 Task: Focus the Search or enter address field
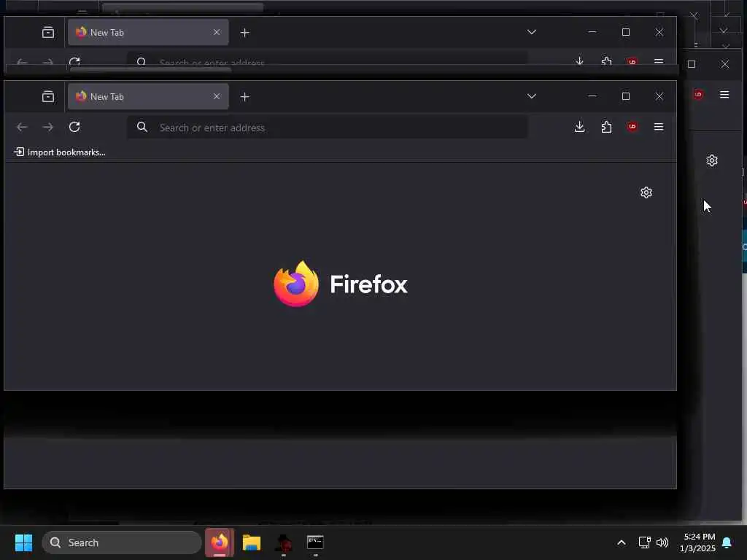[328, 128]
